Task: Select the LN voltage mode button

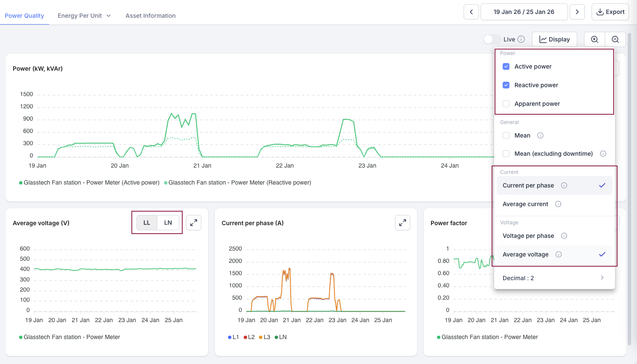Action: (168, 223)
